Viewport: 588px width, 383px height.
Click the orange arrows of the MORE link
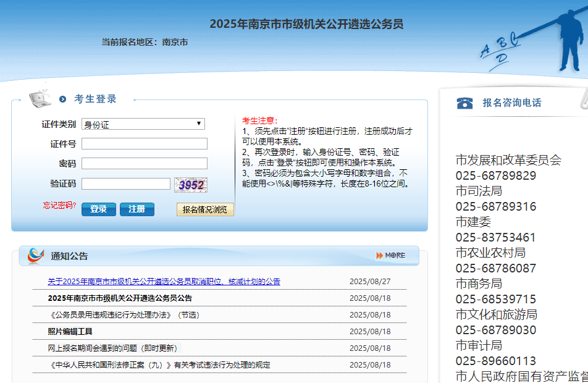(379, 256)
